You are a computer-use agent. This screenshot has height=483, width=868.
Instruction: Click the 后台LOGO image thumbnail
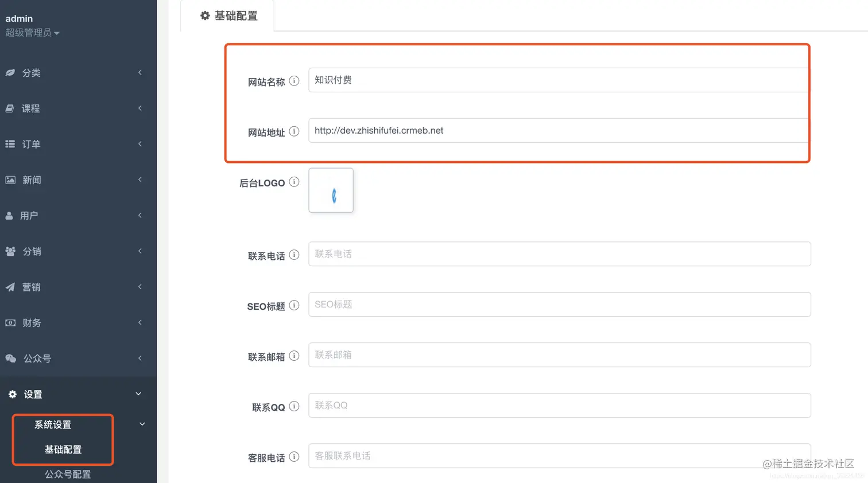tap(331, 190)
